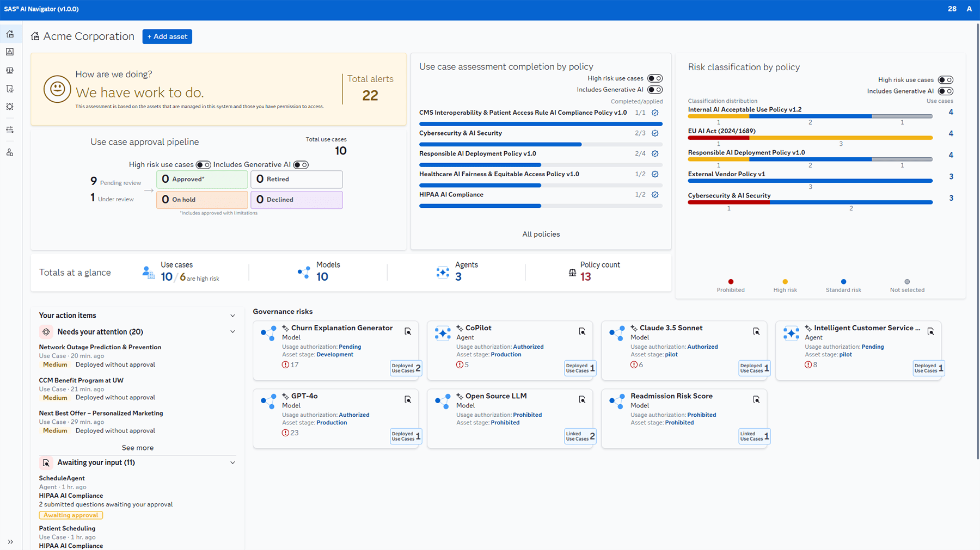Collapse the Needs your attention list

232,331
